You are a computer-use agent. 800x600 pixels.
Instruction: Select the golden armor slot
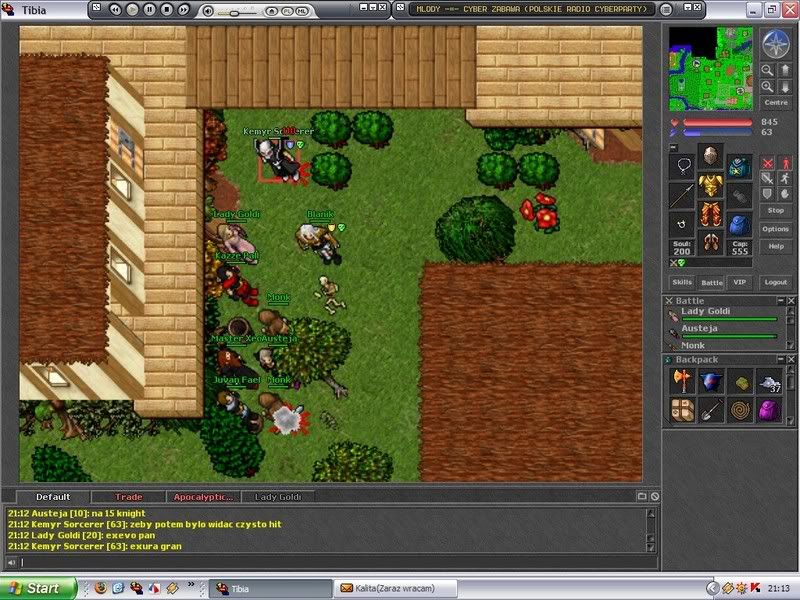tap(710, 185)
